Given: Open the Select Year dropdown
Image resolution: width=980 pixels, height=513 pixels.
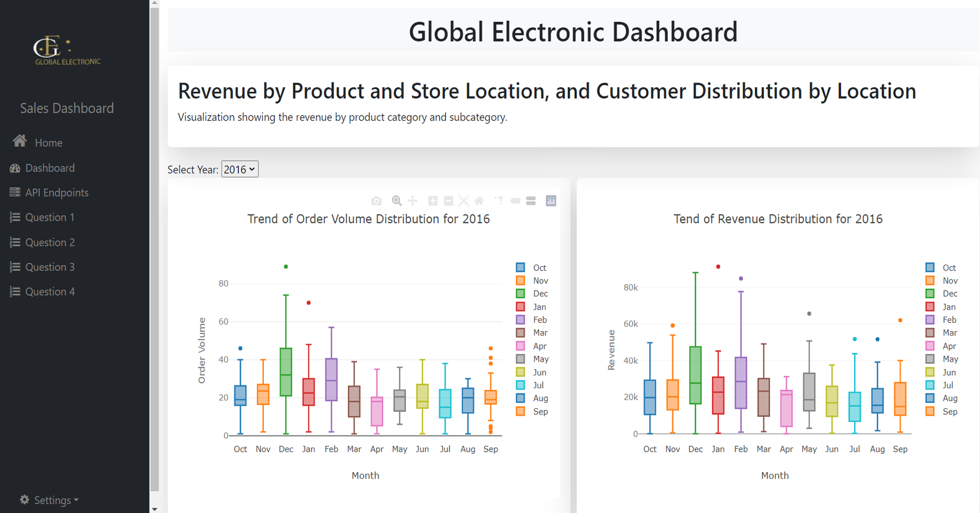Looking at the screenshot, I should [x=240, y=169].
